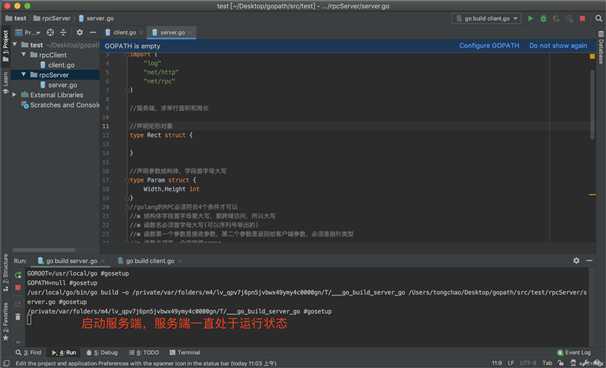Click the collapse-all icon in Project panel
Viewport: 606px width, 368px height.
click(x=63, y=32)
